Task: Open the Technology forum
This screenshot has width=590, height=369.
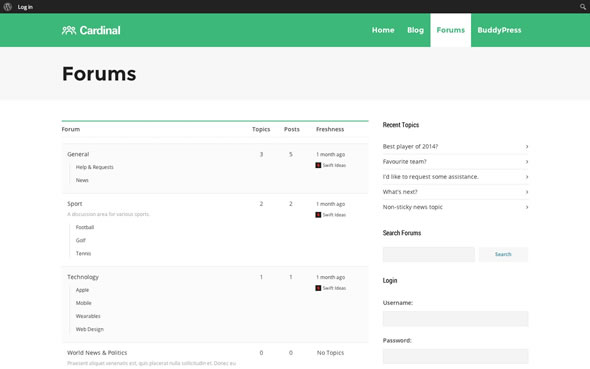Action: [x=83, y=277]
